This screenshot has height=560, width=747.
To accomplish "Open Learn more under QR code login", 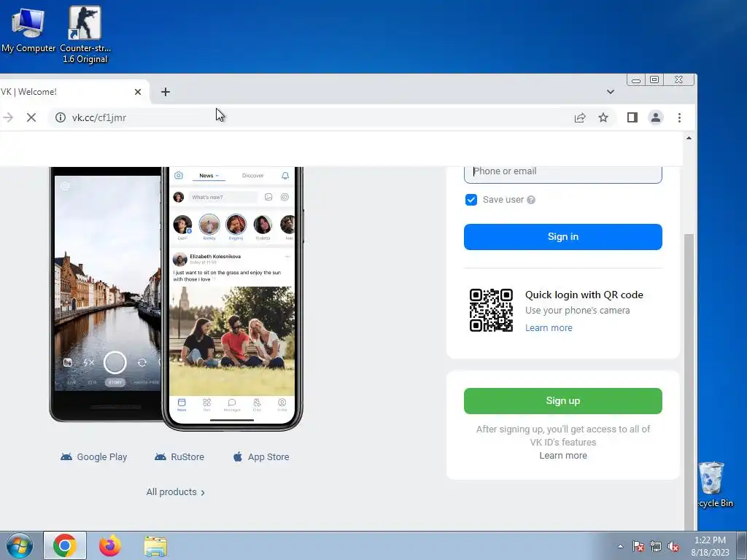I will (x=549, y=327).
